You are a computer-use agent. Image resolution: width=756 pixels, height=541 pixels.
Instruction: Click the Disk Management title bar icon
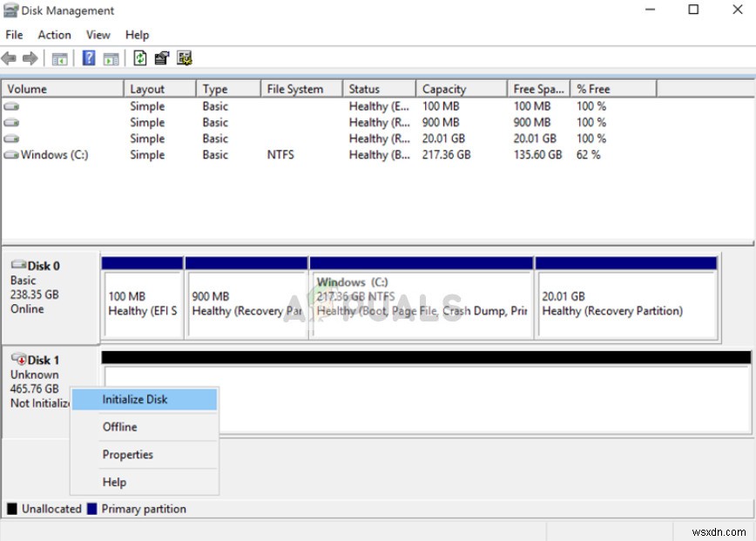[10, 10]
